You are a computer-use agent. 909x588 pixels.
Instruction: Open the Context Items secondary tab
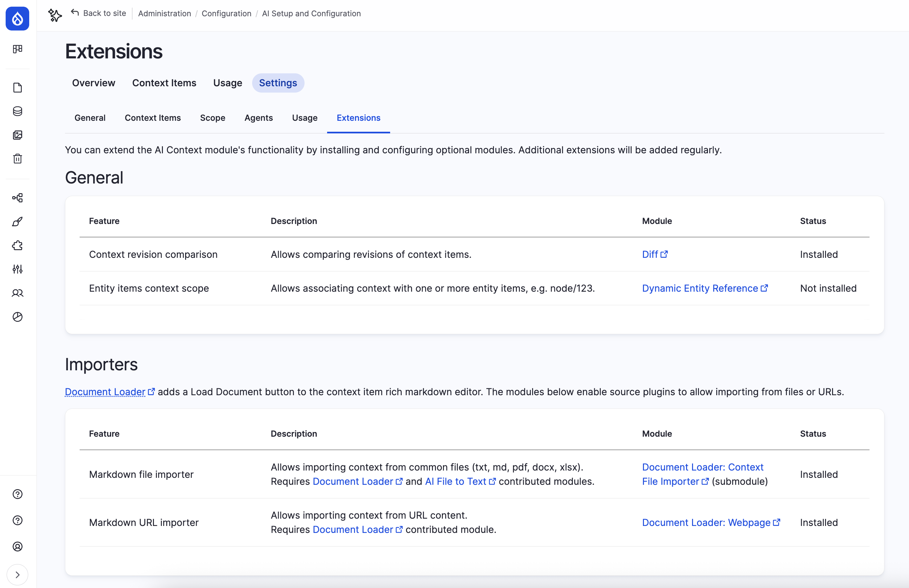click(153, 117)
